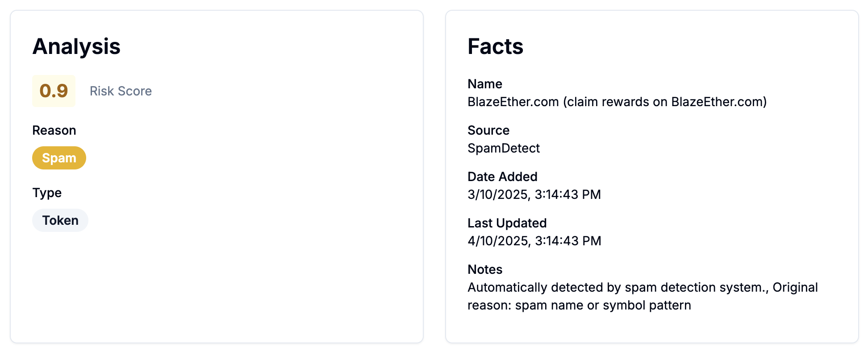
Task: Click the Notes label
Action: click(x=484, y=269)
